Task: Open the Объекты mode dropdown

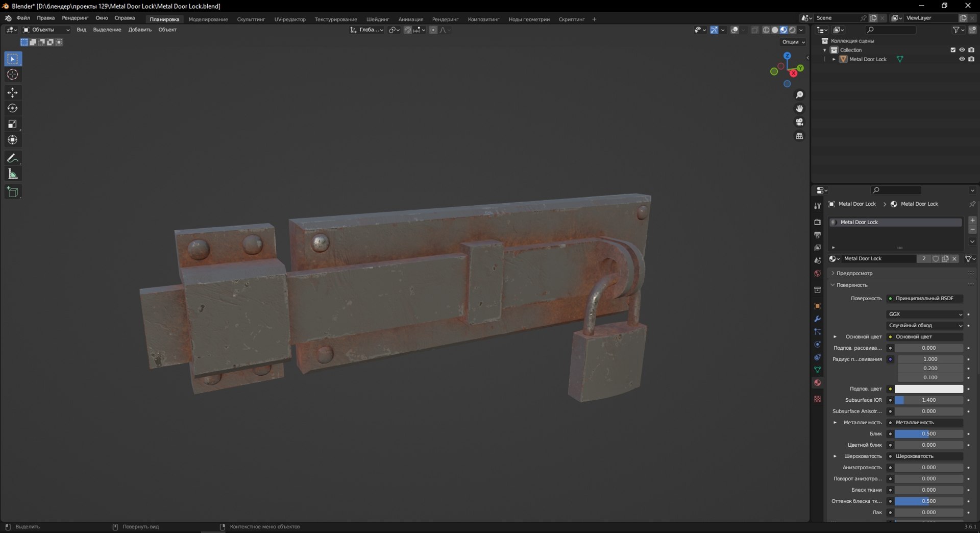Action: coord(46,30)
